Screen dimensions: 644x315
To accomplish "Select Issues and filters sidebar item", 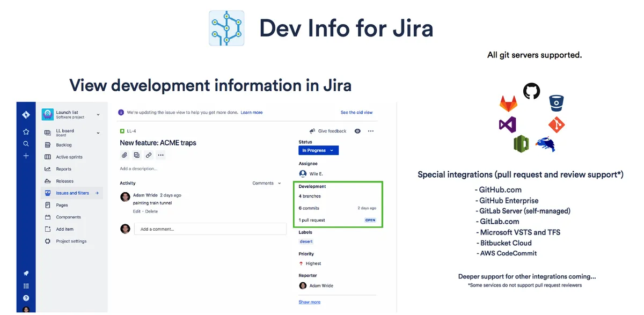I will pos(72,193).
